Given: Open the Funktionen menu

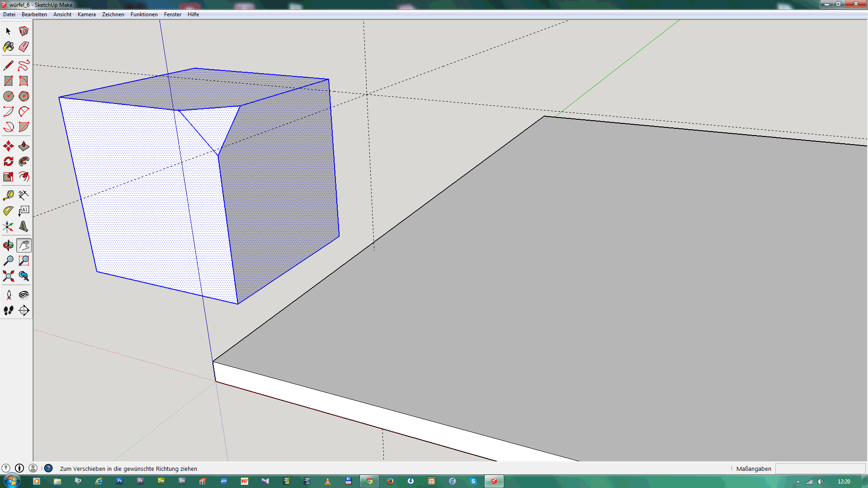Looking at the screenshot, I should pyautogui.click(x=144, y=14).
